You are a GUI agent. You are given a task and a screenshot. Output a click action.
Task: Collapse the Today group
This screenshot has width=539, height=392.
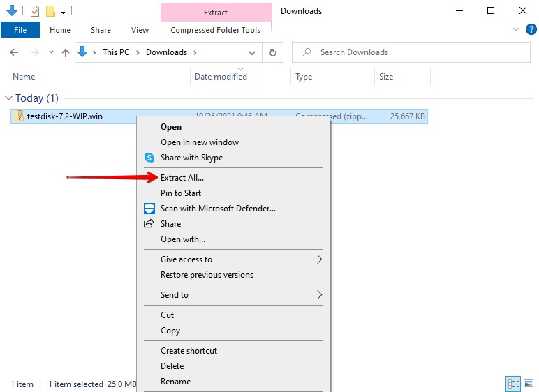point(8,98)
